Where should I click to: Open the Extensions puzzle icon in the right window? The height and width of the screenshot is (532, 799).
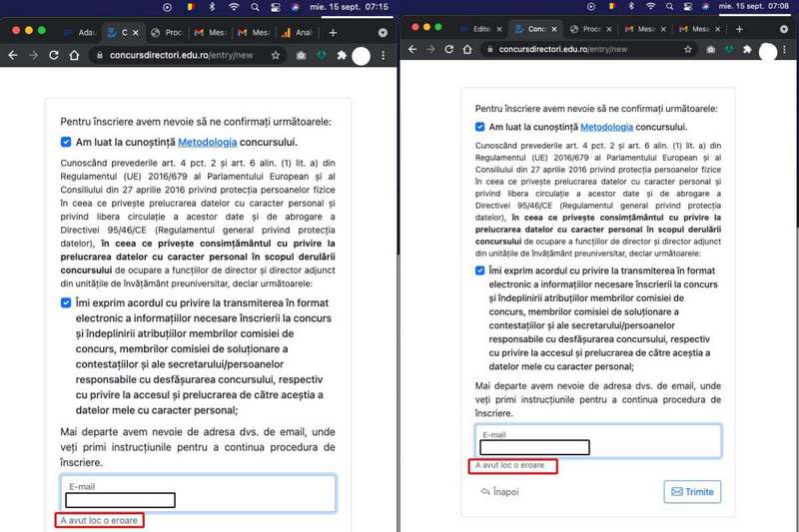[x=745, y=49]
